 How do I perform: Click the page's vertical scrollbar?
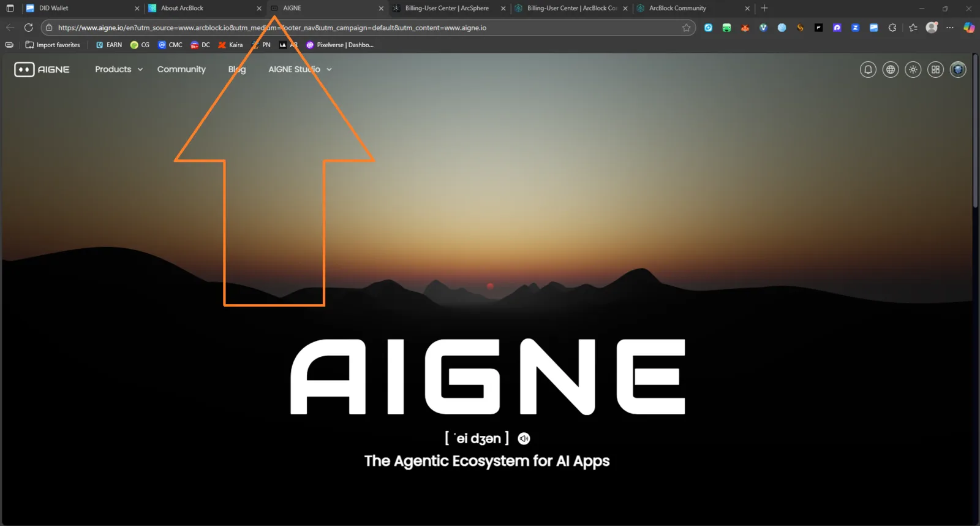coord(976,132)
